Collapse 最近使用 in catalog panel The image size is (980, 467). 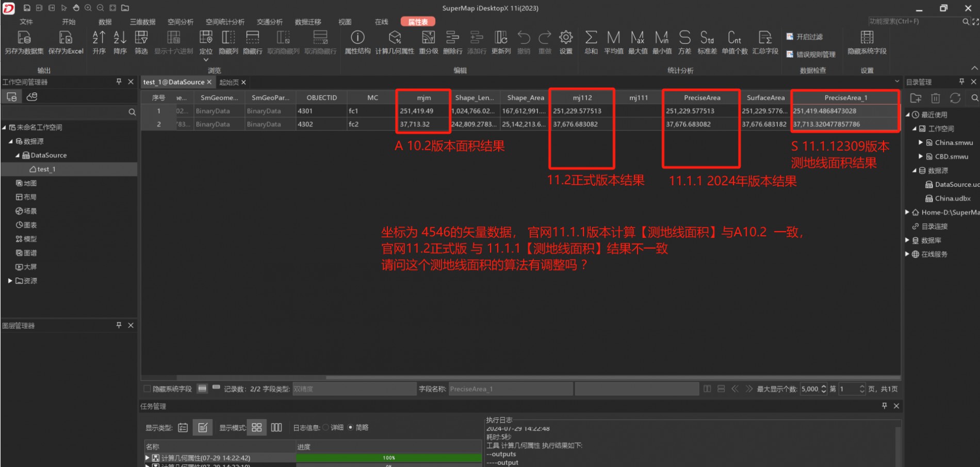point(908,115)
